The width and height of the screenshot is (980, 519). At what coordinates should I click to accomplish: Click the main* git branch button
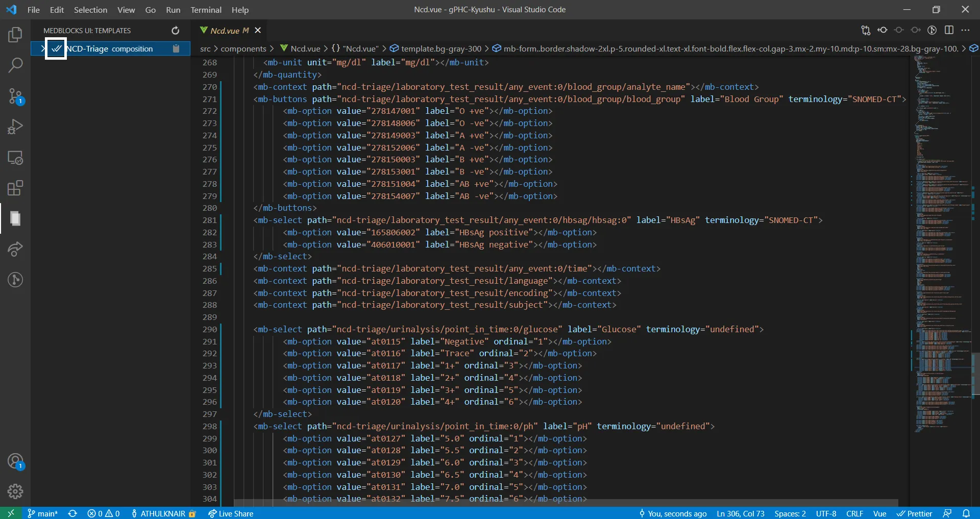click(x=43, y=513)
